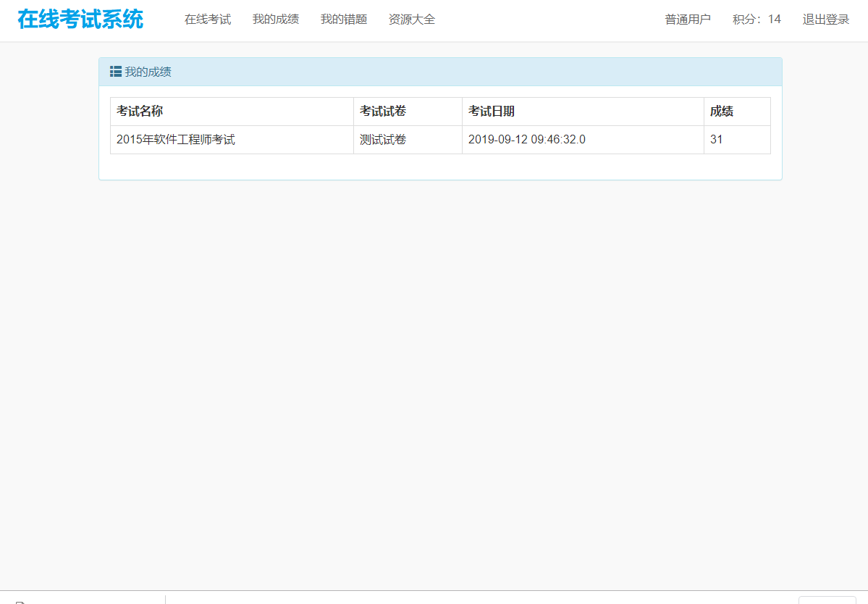The image size is (868, 604).
Task: Click the score value 31 cell
Action: coord(717,140)
